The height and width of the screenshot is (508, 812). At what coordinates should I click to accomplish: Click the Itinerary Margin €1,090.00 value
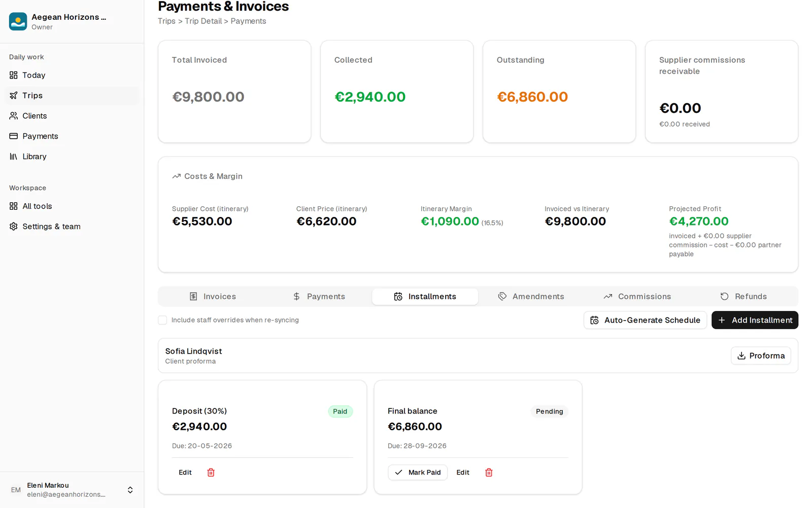coord(450,221)
